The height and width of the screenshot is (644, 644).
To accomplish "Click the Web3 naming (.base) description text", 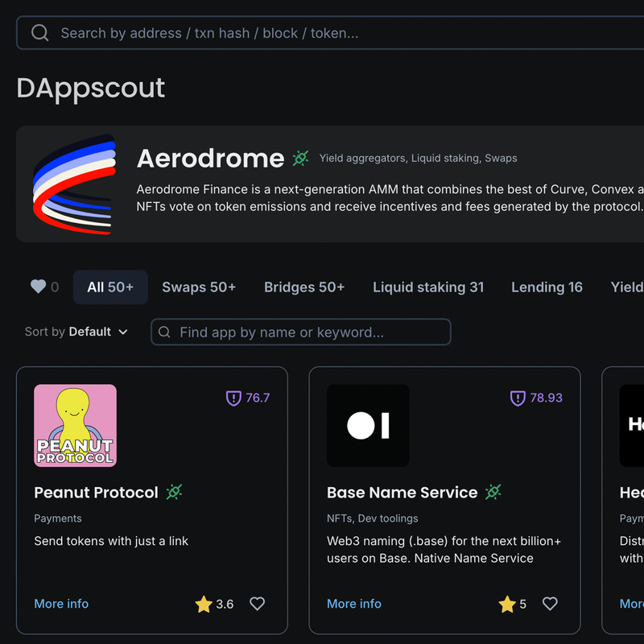I will coord(444,550).
